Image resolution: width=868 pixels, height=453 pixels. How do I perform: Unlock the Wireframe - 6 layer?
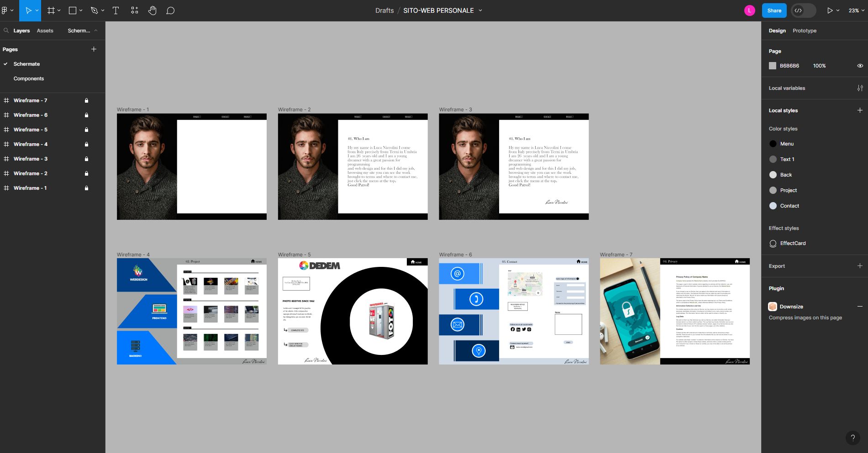86,115
